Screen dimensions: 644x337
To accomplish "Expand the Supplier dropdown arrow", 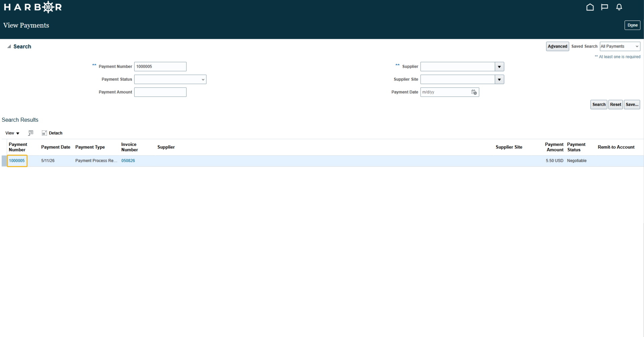I will pos(499,67).
